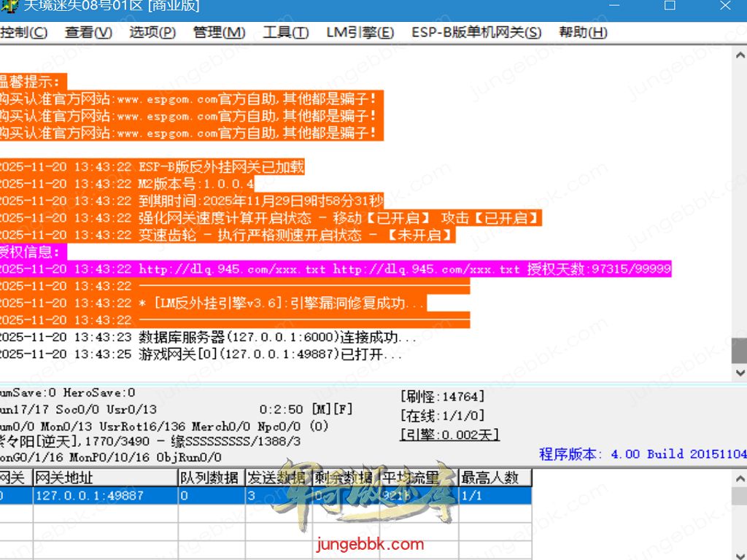Open the 查看(V) menu
The image size is (747, 560).
[x=88, y=32]
